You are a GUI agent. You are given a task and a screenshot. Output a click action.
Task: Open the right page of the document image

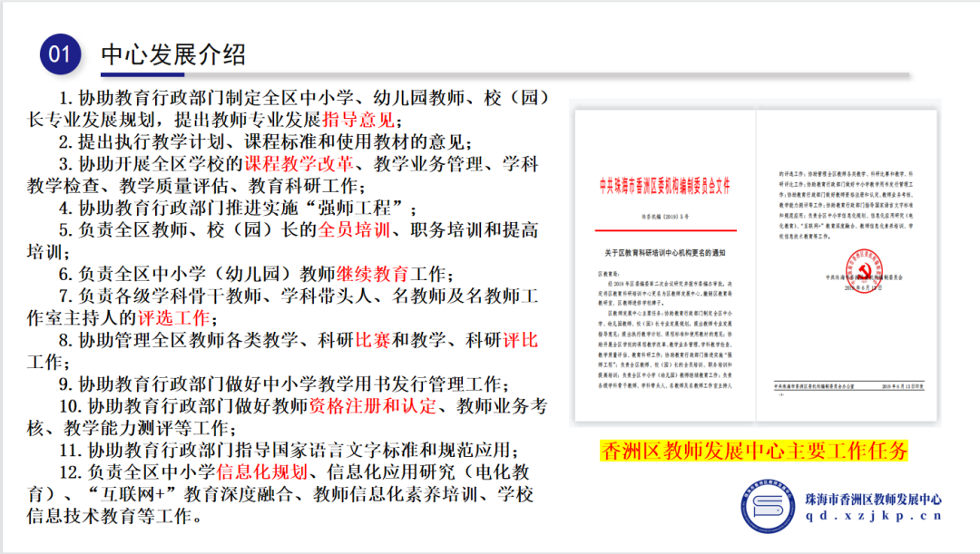pos(847,266)
